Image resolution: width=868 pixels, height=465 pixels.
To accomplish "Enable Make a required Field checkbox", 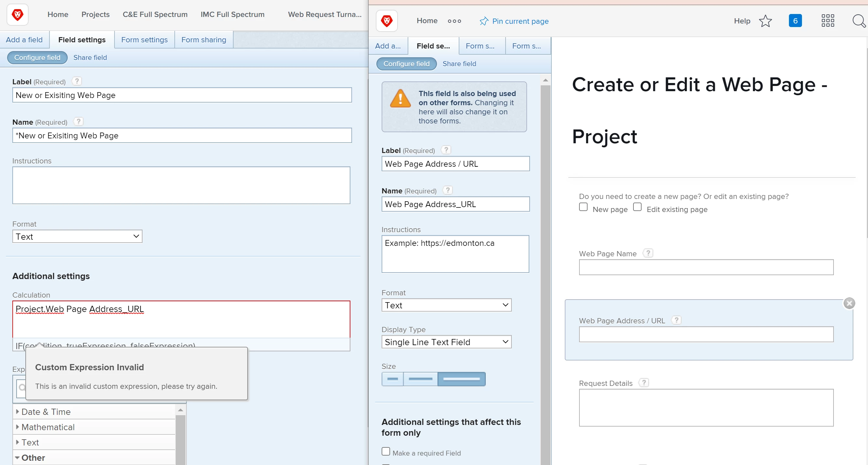I will point(386,451).
